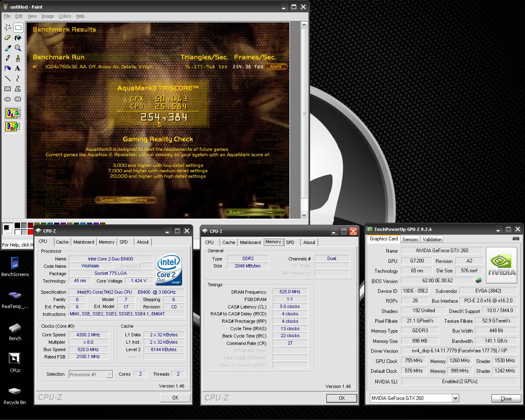Choose the Ellipse shape tool

click(x=8, y=99)
